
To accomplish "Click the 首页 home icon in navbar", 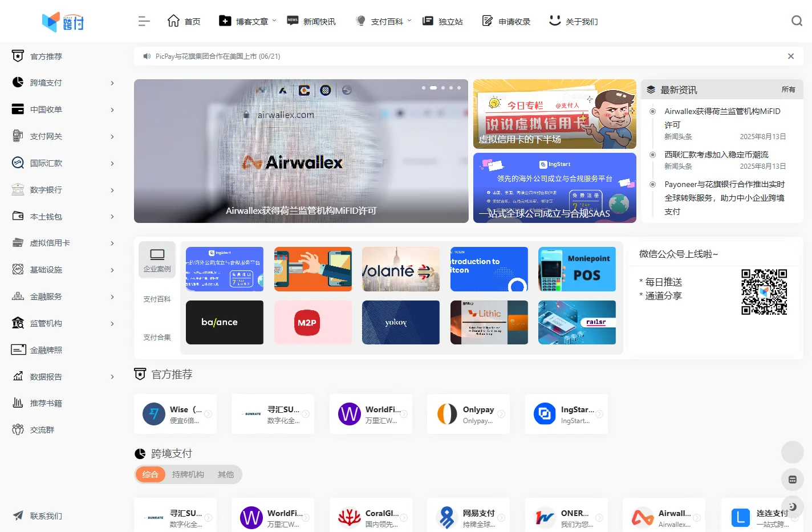I will coord(173,21).
